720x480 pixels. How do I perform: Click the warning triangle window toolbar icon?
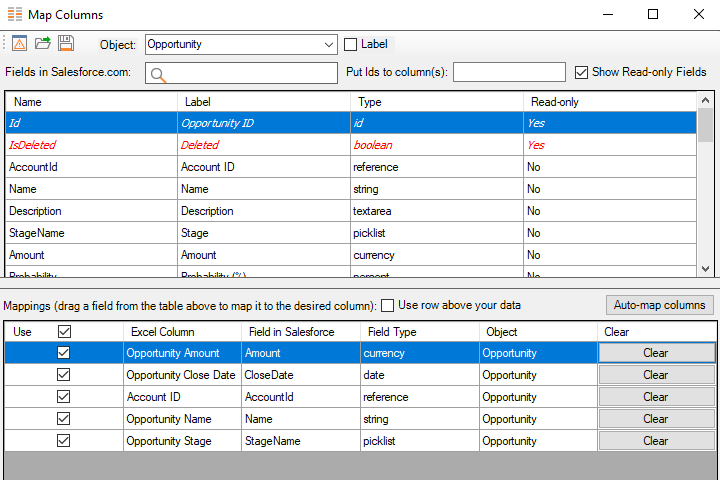[x=19, y=44]
